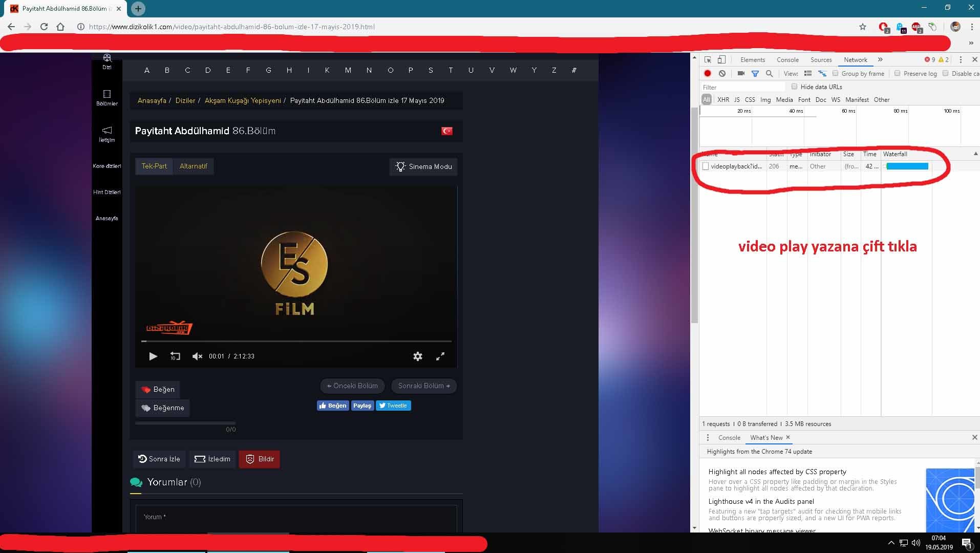
Task: Clear the network log
Action: [722, 73]
